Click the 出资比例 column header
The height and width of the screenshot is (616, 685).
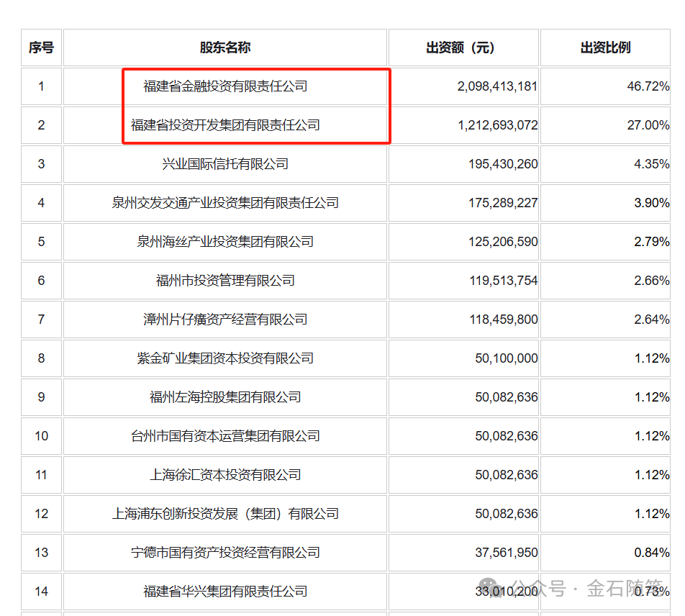tap(605, 47)
